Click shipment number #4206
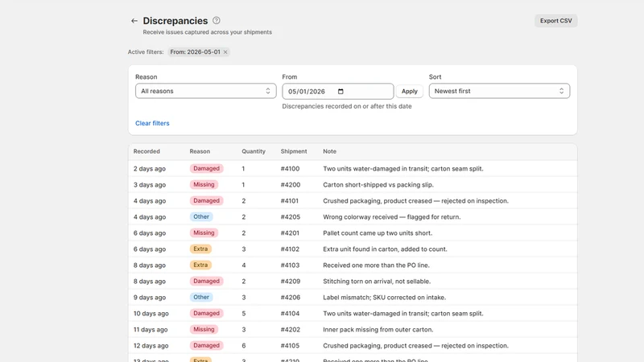The width and height of the screenshot is (644, 362). click(291, 297)
